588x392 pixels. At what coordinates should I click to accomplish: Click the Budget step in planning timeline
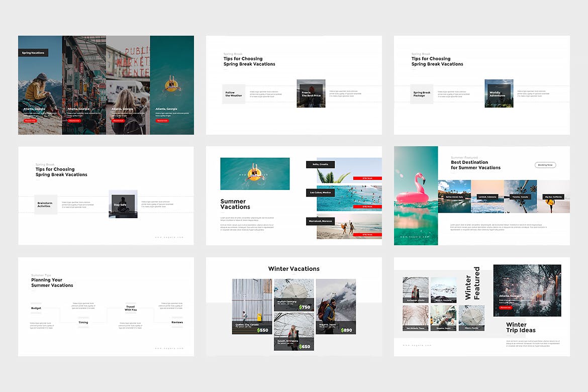point(36,308)
